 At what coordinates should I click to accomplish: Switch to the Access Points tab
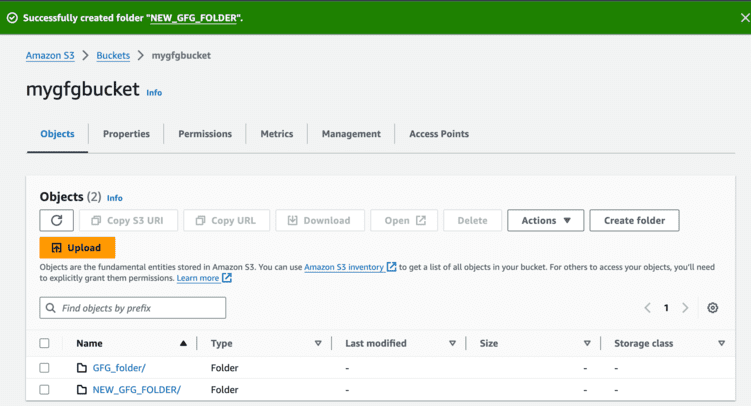click(439, 134)
